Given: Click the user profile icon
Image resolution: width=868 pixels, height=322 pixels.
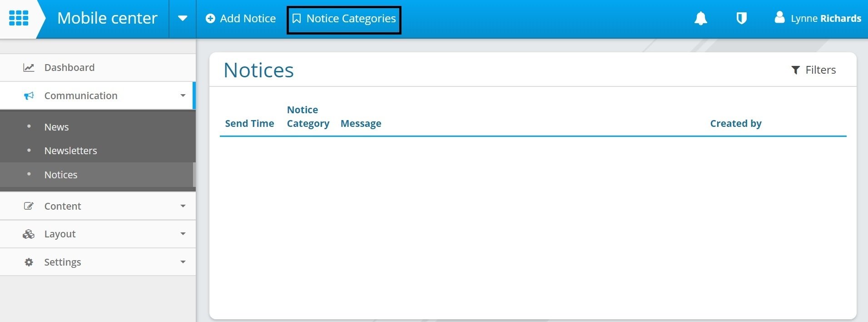Looking at the screenshot, I should pyautogui.click(x=779, y=17).
